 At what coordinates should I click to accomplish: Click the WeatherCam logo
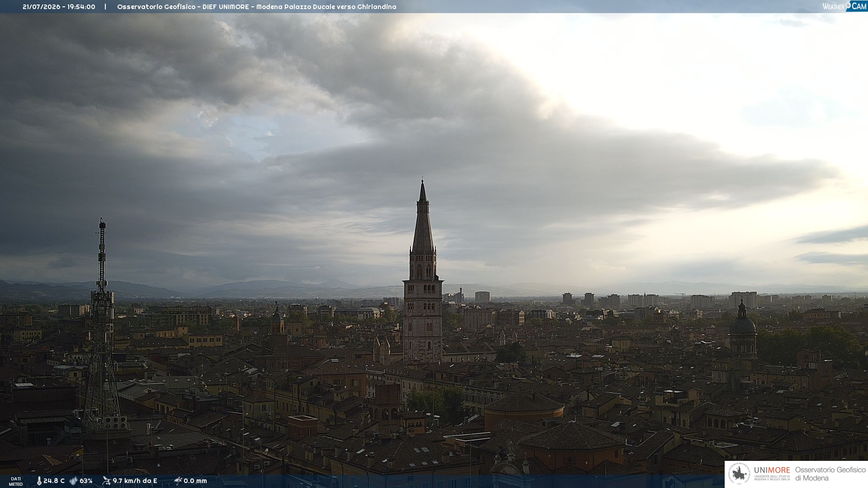844,6
